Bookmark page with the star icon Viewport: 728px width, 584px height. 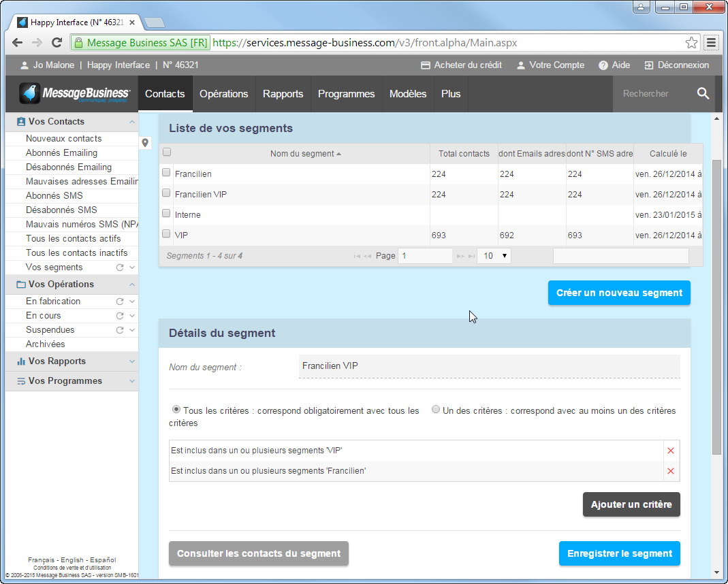(691, 43)
